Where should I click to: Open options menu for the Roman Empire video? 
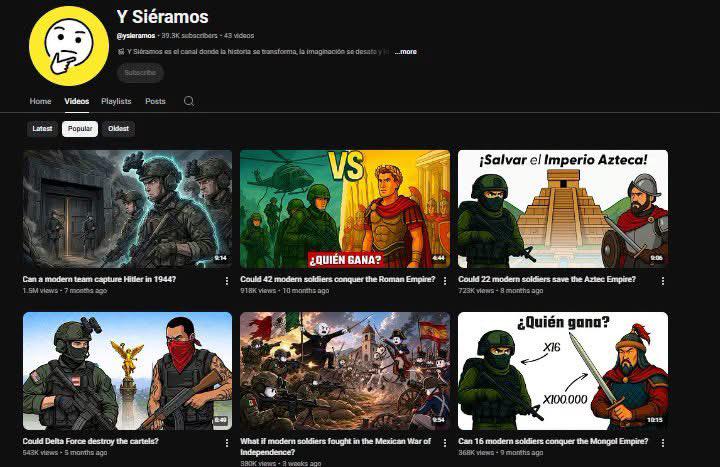coord(444,281)
